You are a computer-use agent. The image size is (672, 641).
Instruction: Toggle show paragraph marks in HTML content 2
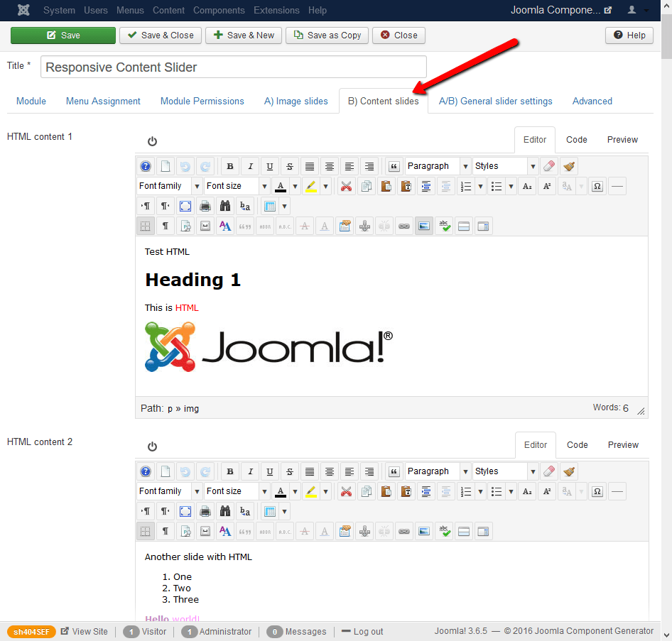point(166,532)
